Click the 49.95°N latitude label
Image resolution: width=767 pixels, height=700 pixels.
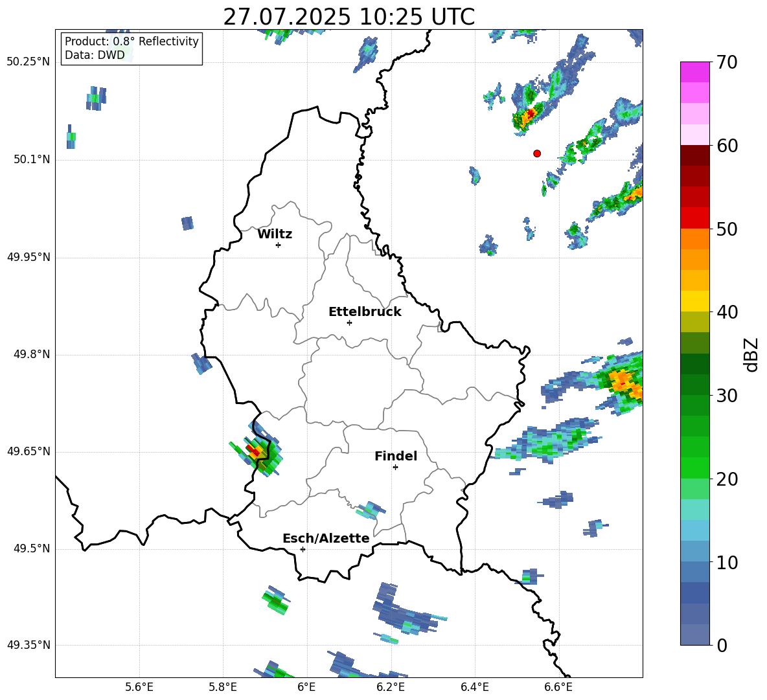pos(28,257)
